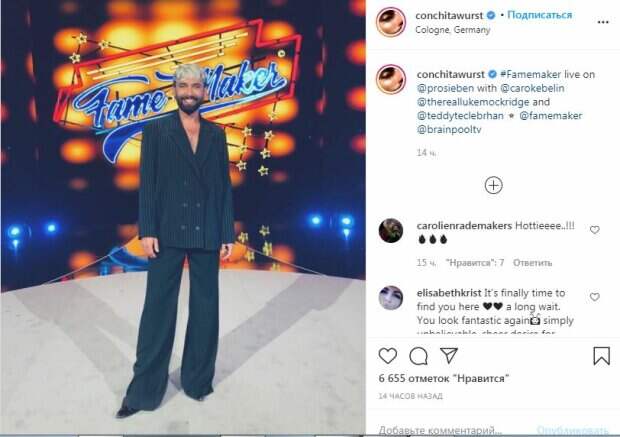Screen dimensions: 620x437
Task: Visit the @prosieben profile mention
Action: coord(446,88)
